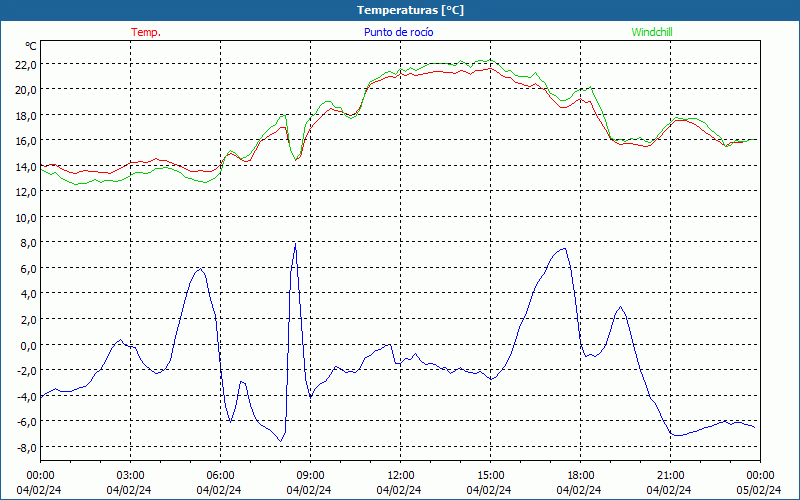This screenshot has height=500, width=800.
Task: Click the '03:00' time axis label
Action: point(131,476)
